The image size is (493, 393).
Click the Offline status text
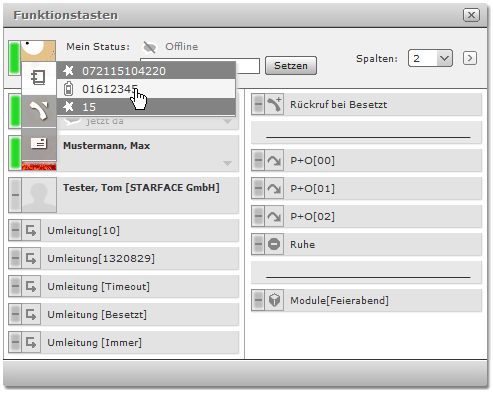pos(182,47)
